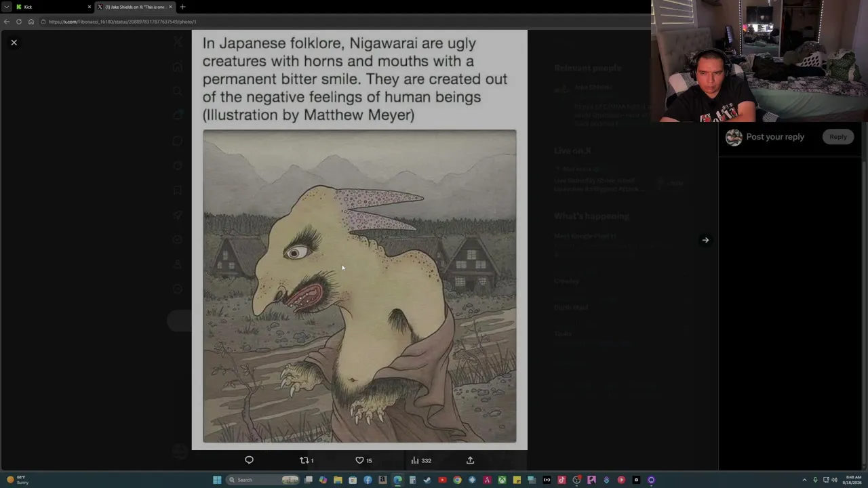The height and width of the screenshot is (488, 868).
Task: Open the clock and date flyout
Action: click(x=852, y=480)
